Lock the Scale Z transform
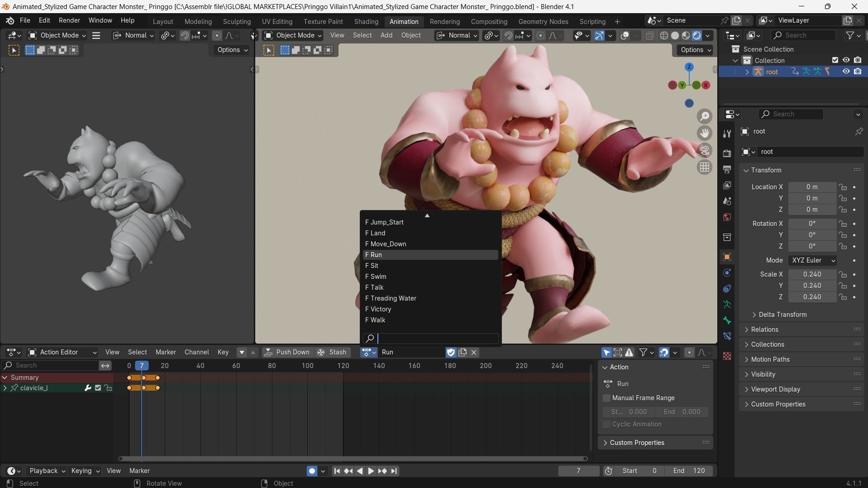This screenshot has width=868, height=488. coord(842,297)
